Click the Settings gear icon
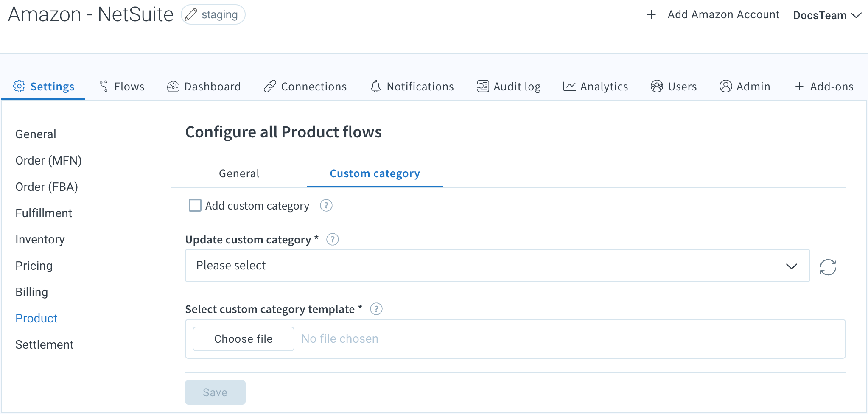 coord(19,86)
